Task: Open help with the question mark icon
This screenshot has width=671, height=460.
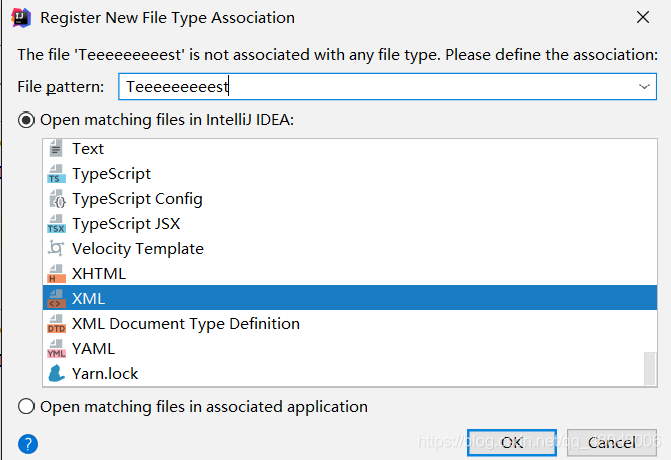Action: [x=28, y=444]
